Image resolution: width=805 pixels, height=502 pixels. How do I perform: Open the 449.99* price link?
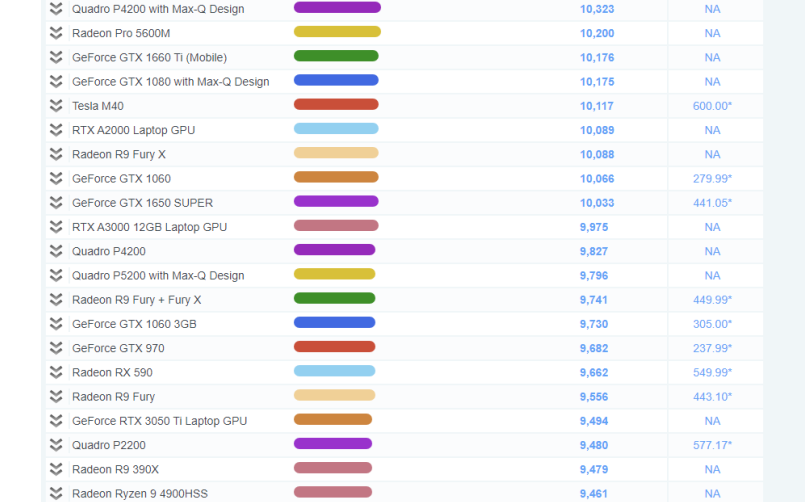tap(712, 300)
